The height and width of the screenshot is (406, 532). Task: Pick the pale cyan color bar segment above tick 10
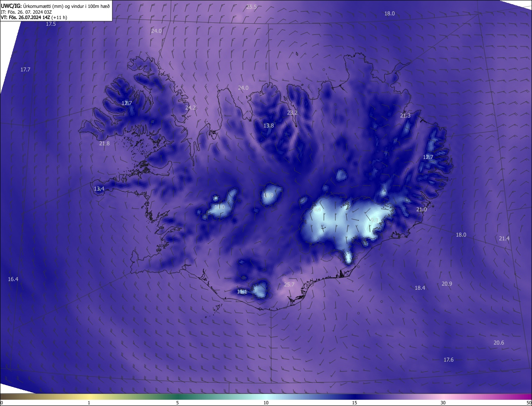(x=266, y=396)
